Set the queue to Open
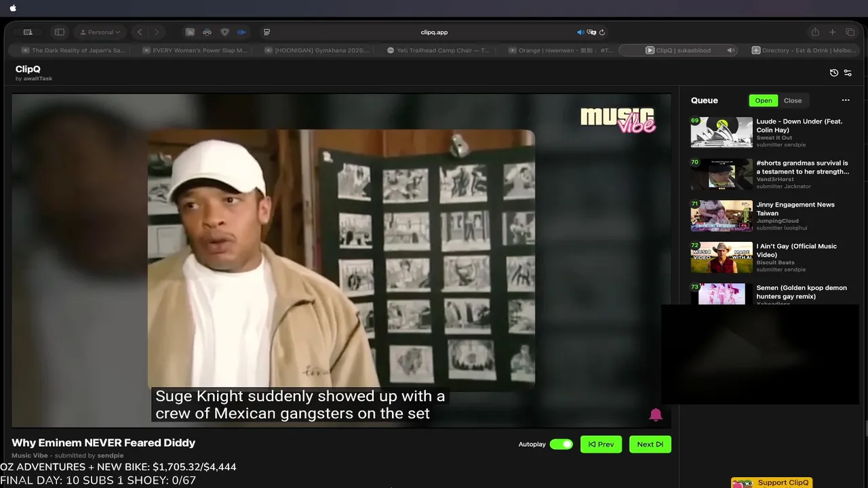Screen dimensions: 868x488 [x=764, y=100]
